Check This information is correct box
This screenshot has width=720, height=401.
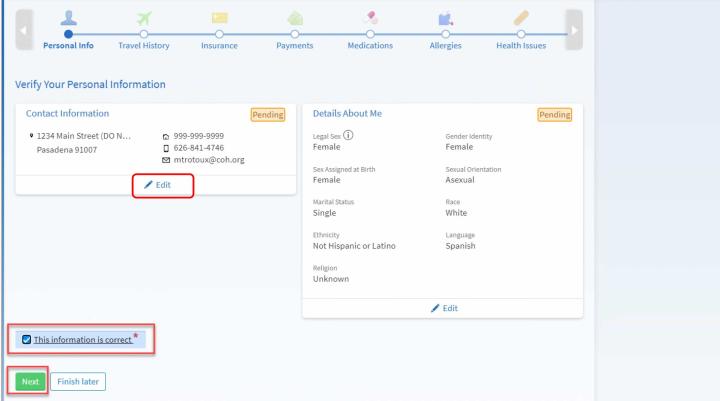point(27,339)
